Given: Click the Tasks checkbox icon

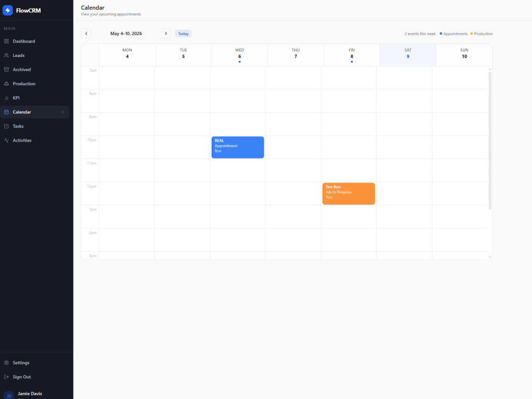Looking at the screenshot, I should click(6, 126).
